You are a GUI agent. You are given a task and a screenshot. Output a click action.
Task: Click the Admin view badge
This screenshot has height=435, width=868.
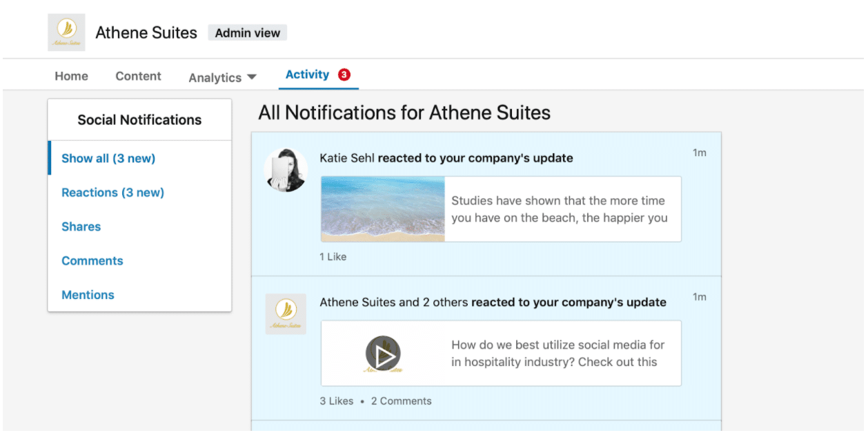(x=247, y=32)
